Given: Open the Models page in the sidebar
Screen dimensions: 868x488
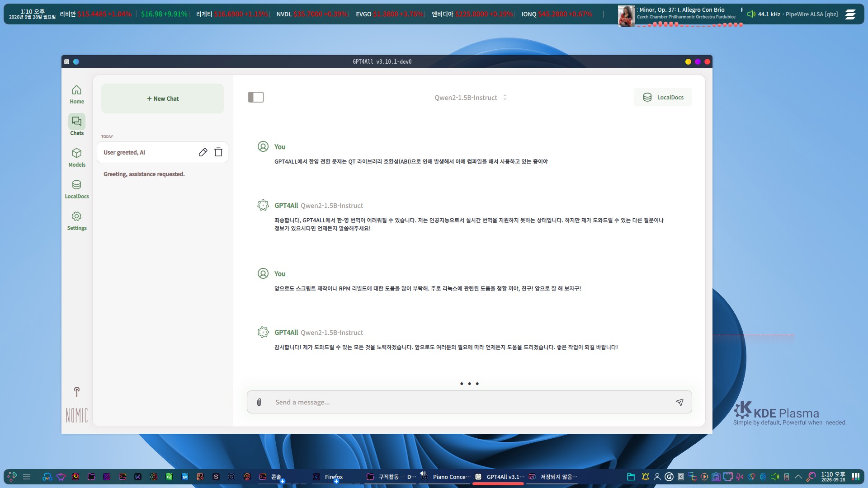Looking at the screenshot, I should [x=76, y=158].
